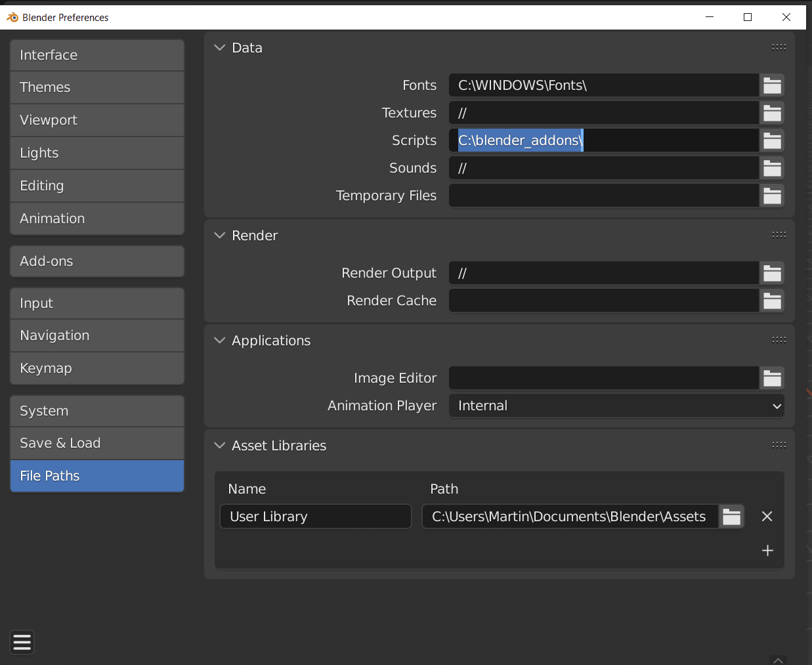The height and width of the screenshot is (665, 812).
Task: Collapse the Data section
Action: [x=219, y=47]
